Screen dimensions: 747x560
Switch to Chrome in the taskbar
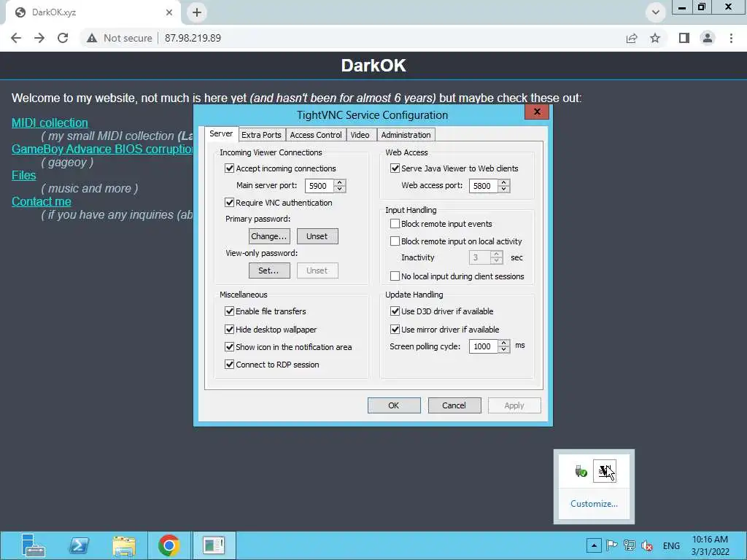click(169, 545)
